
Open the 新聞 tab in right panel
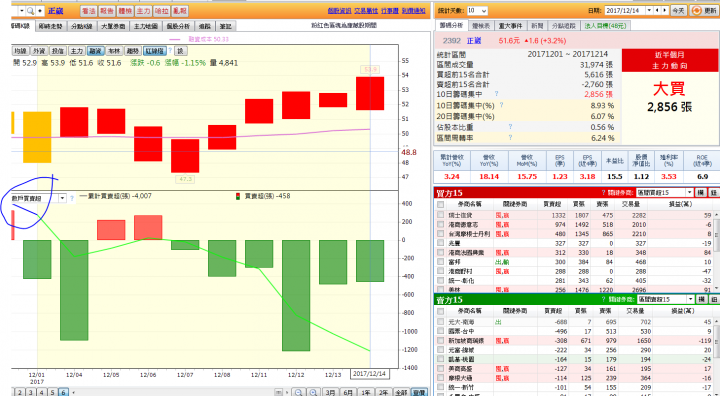537,26
